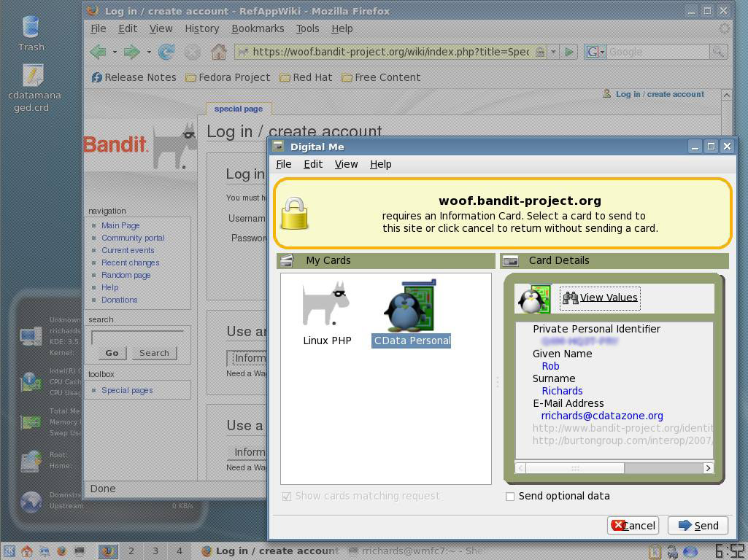The height and width of the screenshot is (560, 748).
Task: Open Recent changes link
Action: coord(130,262)
